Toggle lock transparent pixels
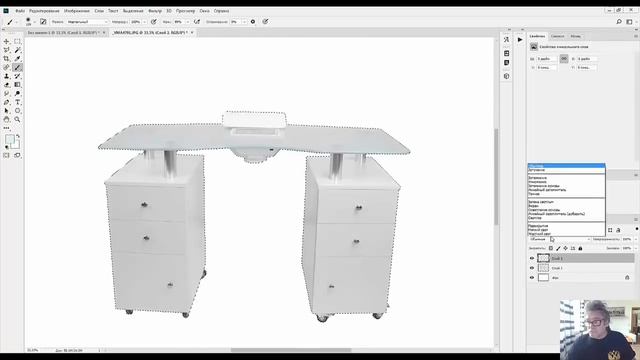The image size is (640, 360). click(551, 248)
